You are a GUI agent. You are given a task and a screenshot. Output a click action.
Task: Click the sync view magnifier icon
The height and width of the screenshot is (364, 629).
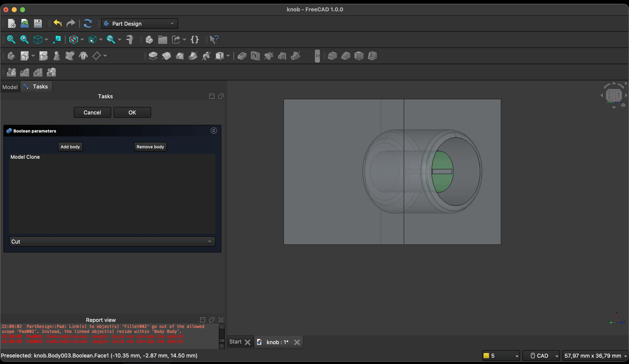pyautogui.click(x=111, y=39)
